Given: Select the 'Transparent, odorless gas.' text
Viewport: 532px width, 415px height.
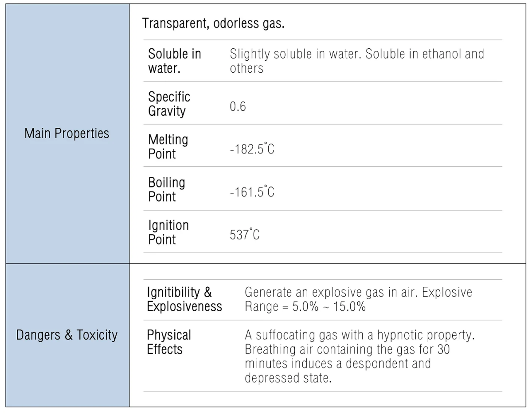Looking at the screenshot, I should pyautogui.click(x=213, y=23).
